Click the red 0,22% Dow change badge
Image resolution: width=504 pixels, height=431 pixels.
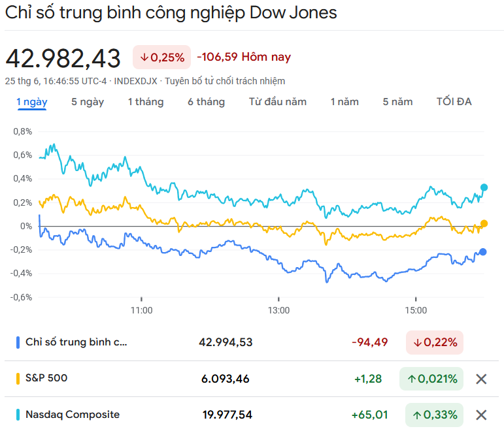point(435,342)
